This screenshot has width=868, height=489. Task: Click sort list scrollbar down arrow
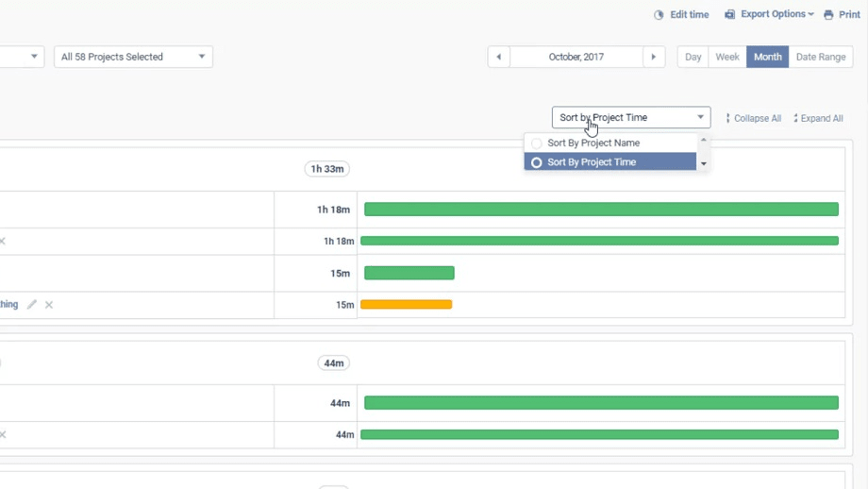point(704,164)
